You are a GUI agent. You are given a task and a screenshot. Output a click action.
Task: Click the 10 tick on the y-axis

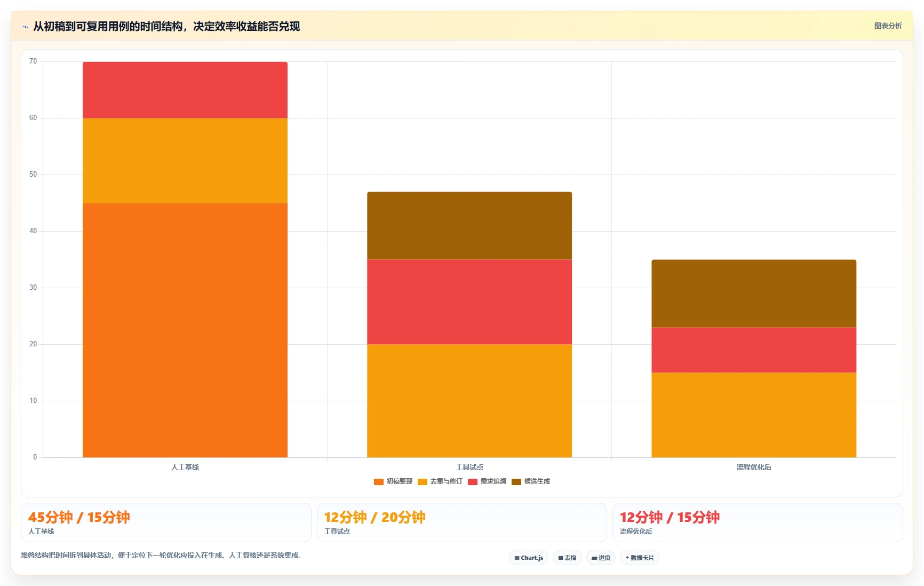tap(33, 401)
